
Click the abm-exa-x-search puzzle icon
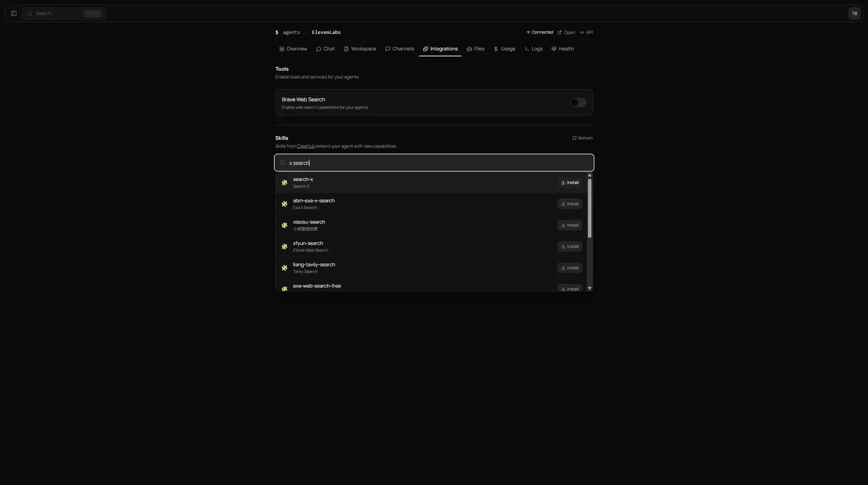coord(284,204)
